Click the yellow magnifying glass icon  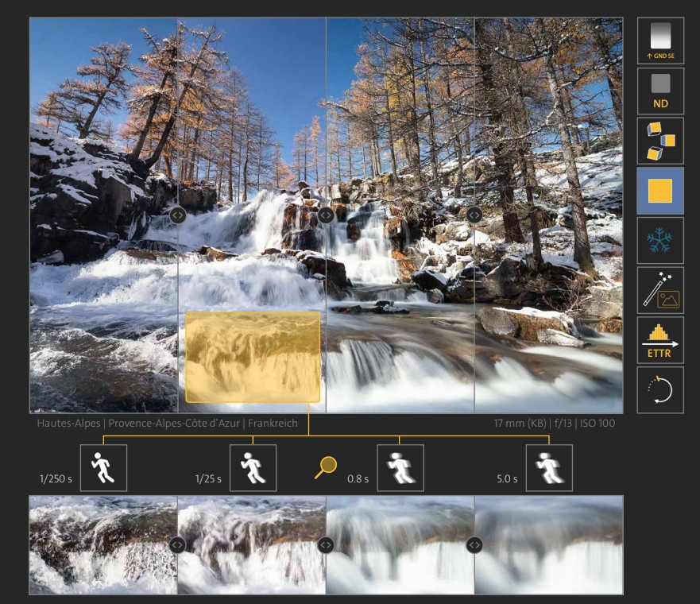[x=325, y=468]
